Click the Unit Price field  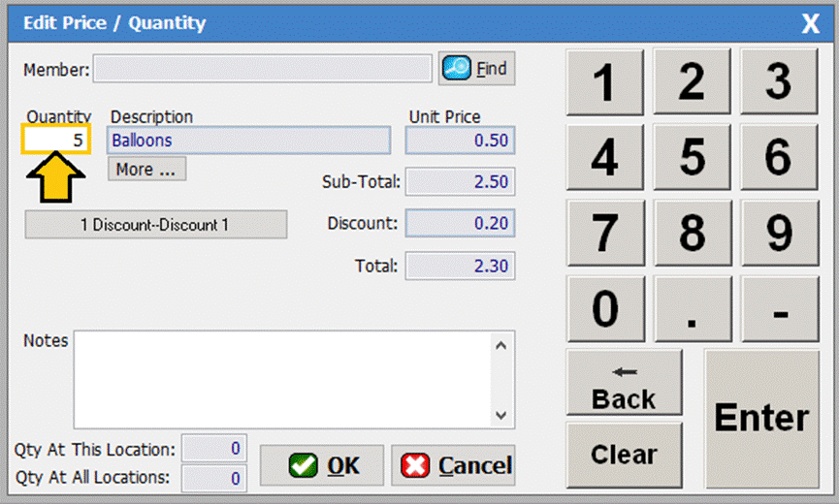click(460, 141)
